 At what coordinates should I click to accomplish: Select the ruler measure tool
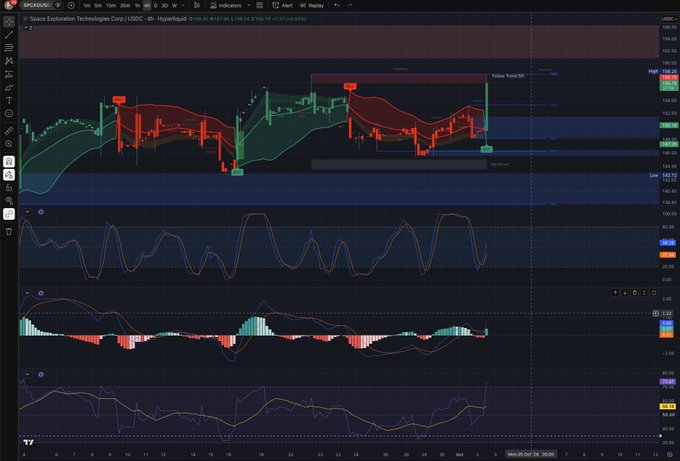9,131
